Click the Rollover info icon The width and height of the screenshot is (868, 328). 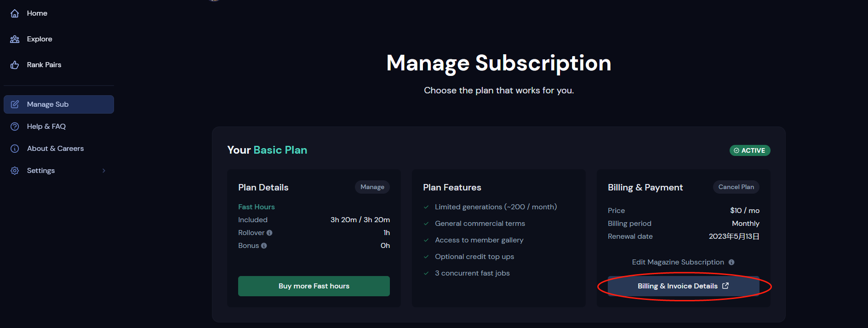click(269, 233)
